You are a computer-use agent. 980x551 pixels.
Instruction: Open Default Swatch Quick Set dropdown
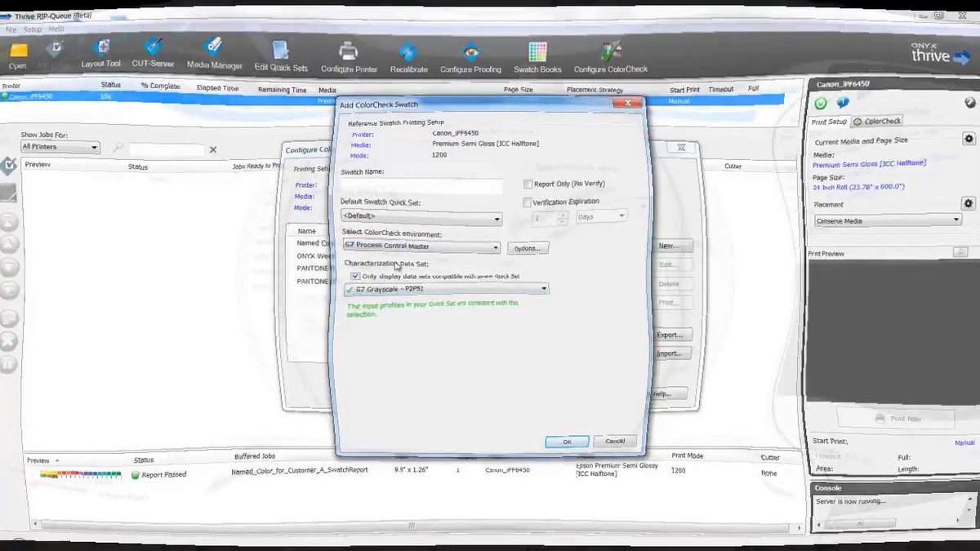pyautogui.click(x=421, y=218)
